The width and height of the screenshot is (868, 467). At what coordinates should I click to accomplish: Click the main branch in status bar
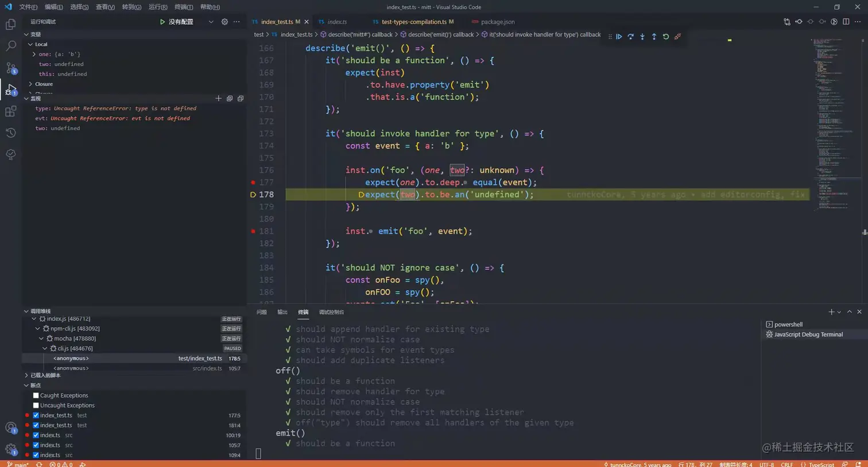point(18,464)
